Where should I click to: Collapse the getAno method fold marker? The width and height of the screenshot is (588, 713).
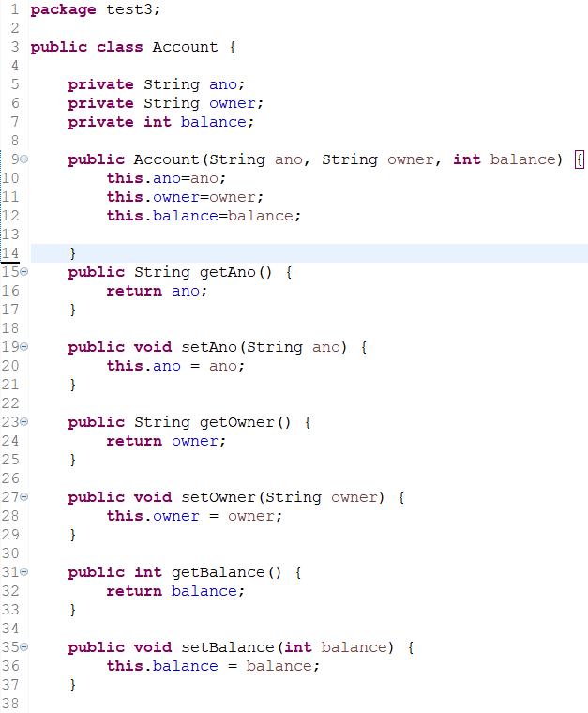click(24, 272)
